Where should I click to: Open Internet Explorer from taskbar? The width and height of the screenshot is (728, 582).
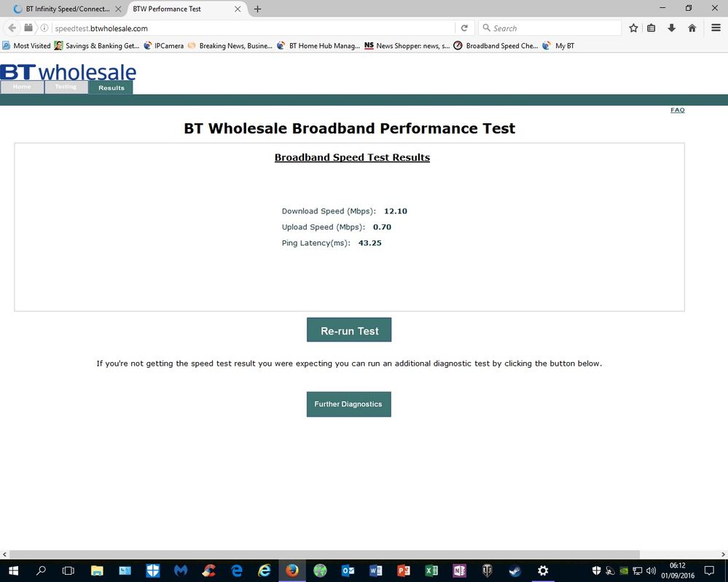click(265, 570)
